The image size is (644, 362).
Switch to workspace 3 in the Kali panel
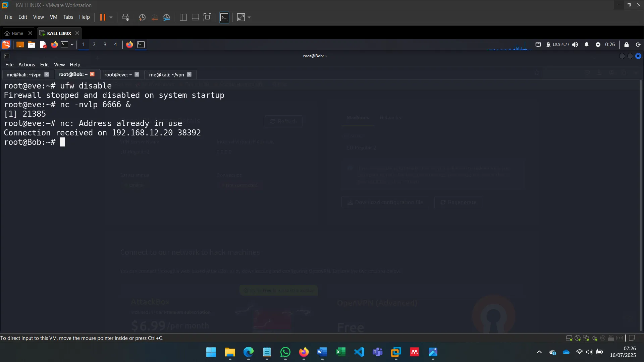105,45
